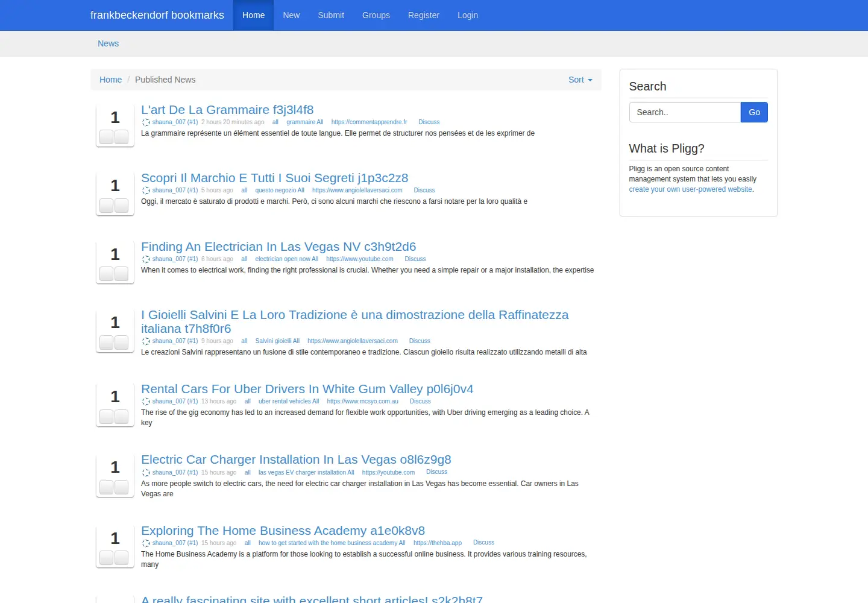Upvote the Gioielli Salvini story
Screen dimensions: 868x603
tap(107, 343)
